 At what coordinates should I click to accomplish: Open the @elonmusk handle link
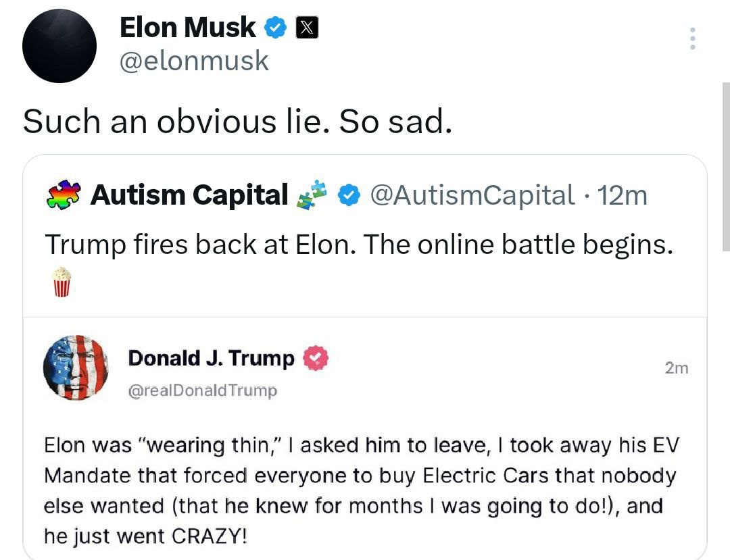pyautogui.click(x=194, y=61)
